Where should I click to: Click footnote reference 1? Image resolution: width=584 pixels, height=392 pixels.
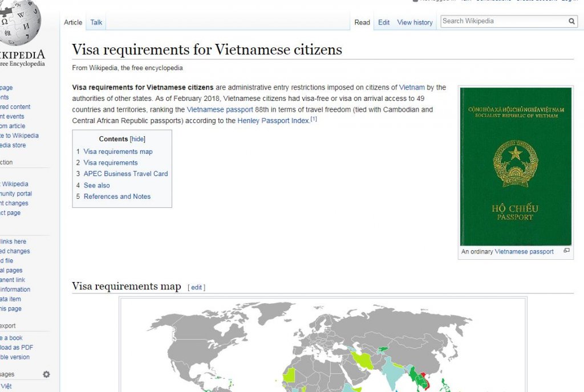[314, 119]
